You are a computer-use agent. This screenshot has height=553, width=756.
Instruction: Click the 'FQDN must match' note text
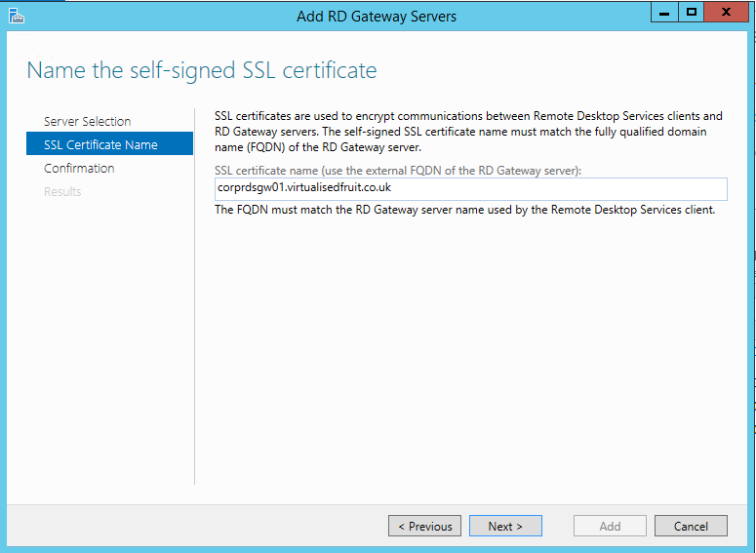464,210
